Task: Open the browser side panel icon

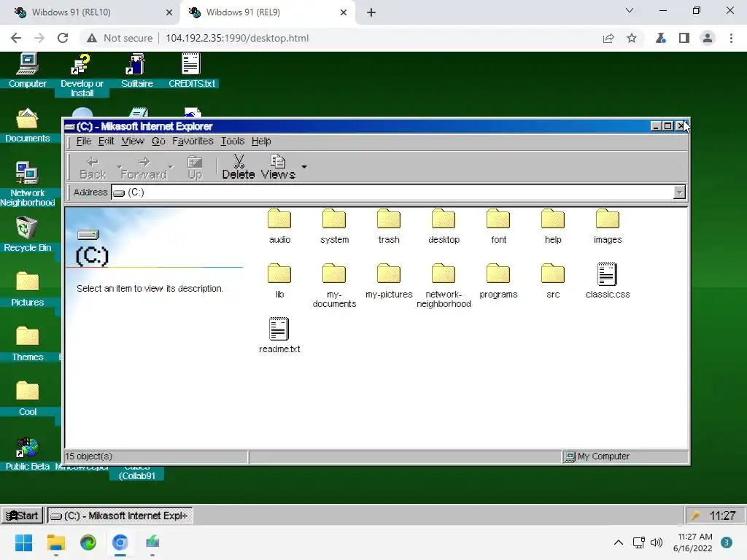Action: click(x=684, y=38)
